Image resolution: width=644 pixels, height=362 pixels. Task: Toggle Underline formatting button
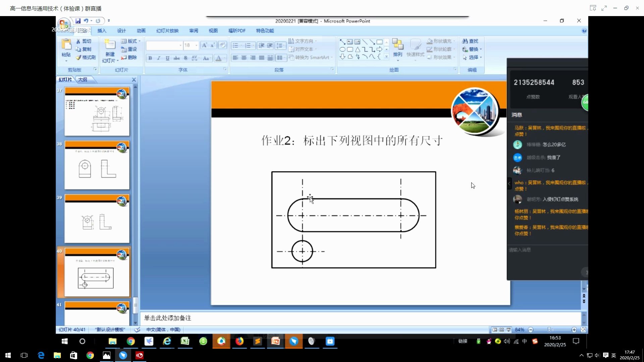[x=167, y=58]
